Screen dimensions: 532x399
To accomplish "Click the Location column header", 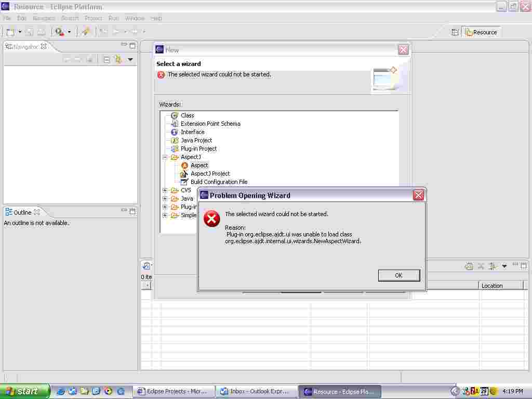I will (501, 286).
